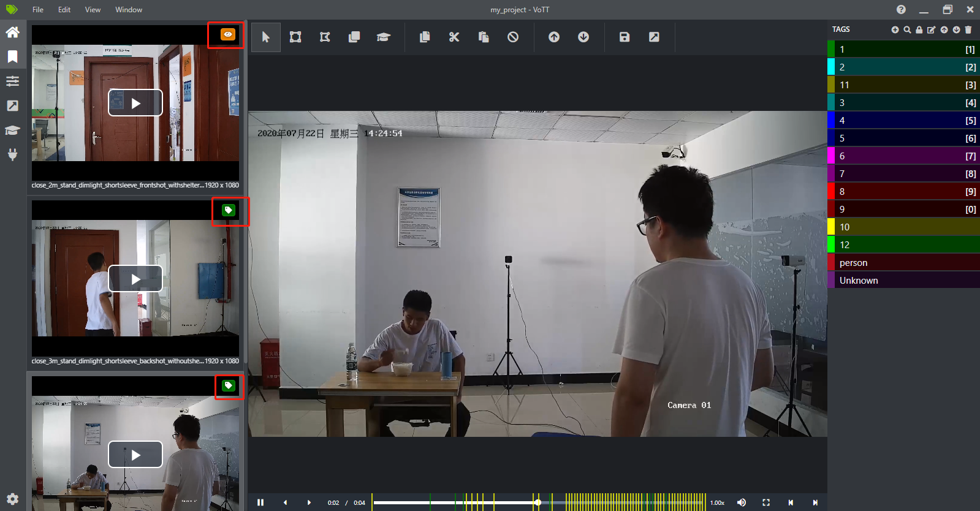The image size is (980, 511).
Task: Copy regions using the toolbar icon
Action: click(425, 37)
